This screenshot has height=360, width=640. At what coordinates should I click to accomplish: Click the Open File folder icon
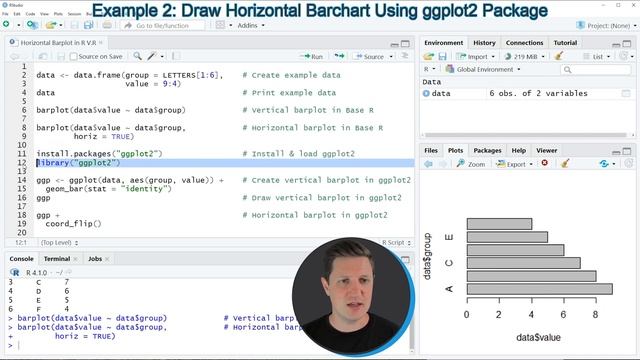[51, 25]
